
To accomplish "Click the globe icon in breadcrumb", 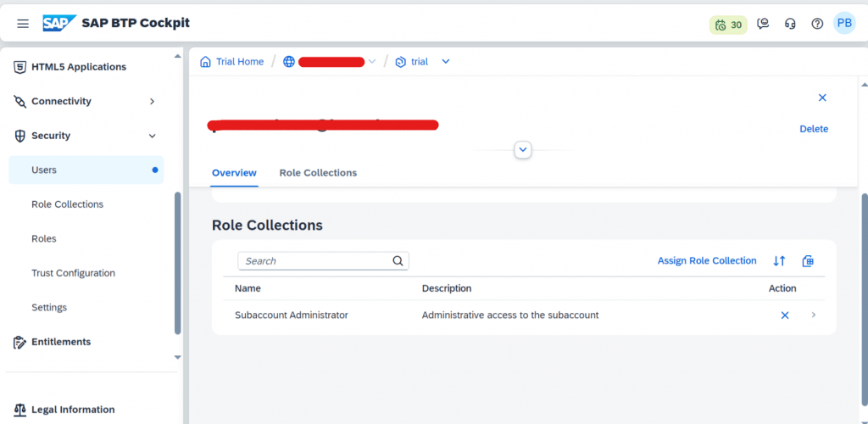I will coord(289,61).
